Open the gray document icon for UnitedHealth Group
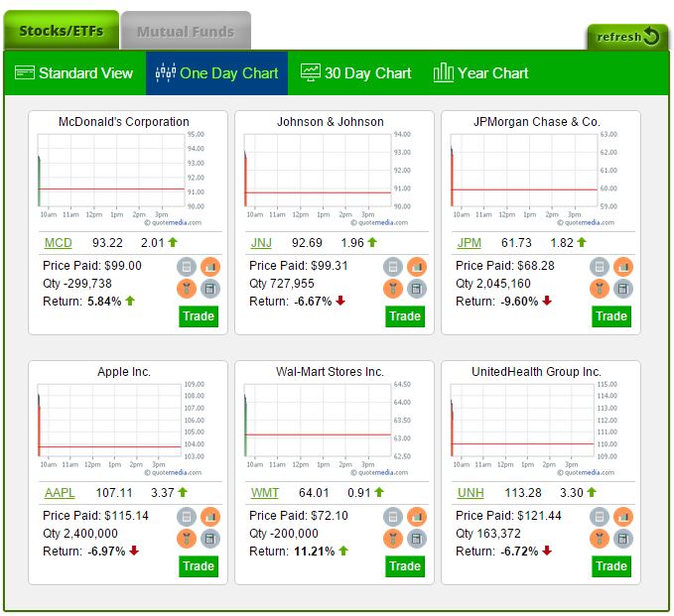Image resolution: width=674 pixels, height=616 pixels. [x=600, y=517]
